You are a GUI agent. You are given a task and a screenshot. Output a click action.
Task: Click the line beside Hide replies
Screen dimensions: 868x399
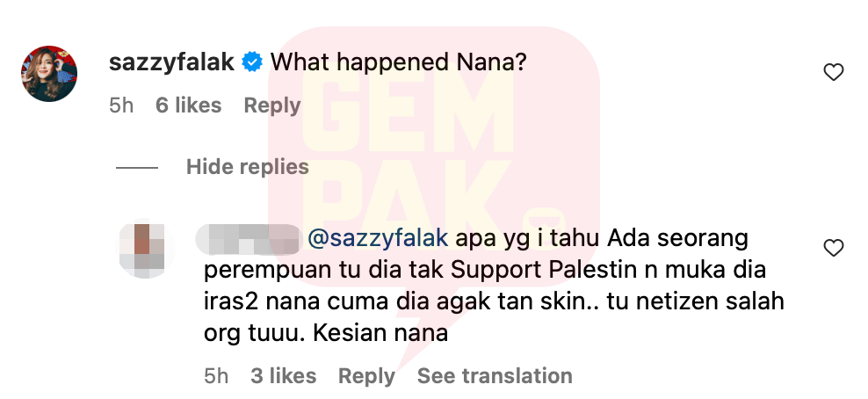tap(137, 167)
